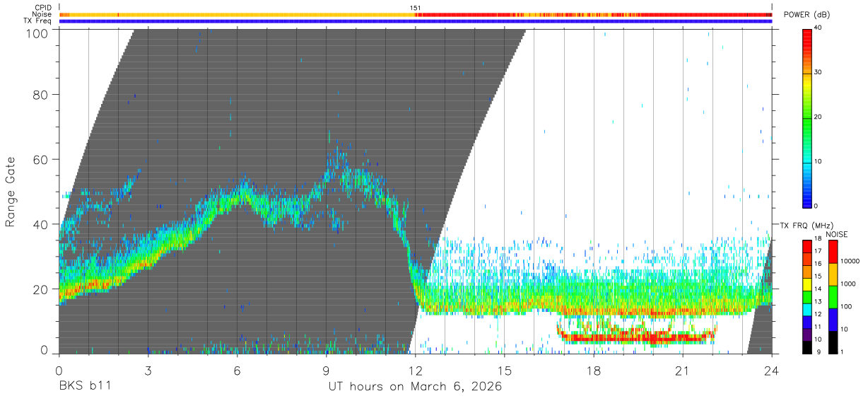Click y-axis tick label '20'
The image size is (868, 401).
click(x=42, y=289)
